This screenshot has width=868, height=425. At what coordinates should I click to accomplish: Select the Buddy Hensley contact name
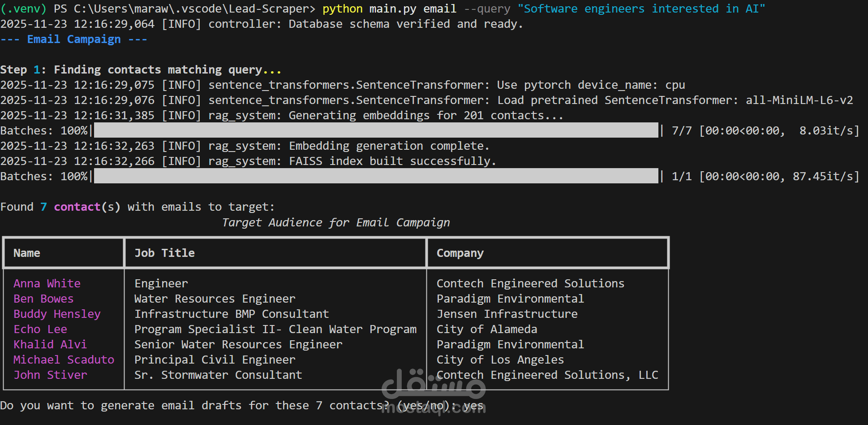tap(57, 314)
